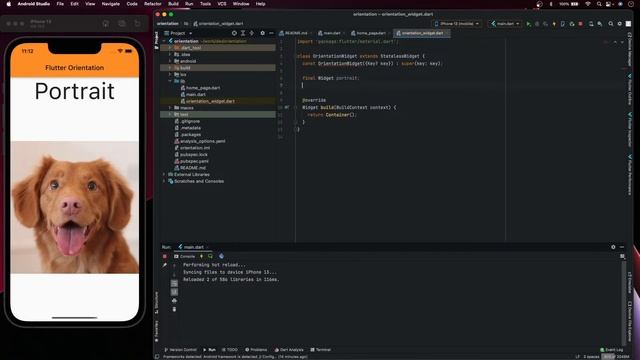640x360 pixels.
Task: Toggle soft-wrap icon in Run console
Action: pos(174,283)
